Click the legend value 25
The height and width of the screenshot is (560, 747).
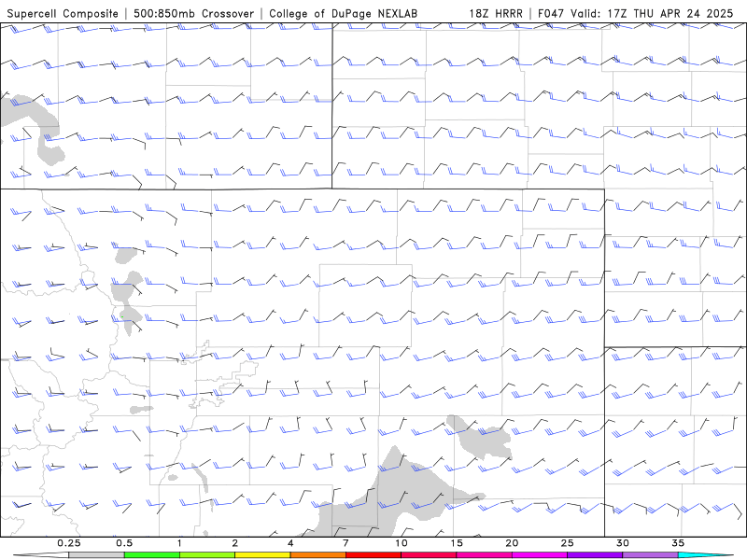click(567, 543)
